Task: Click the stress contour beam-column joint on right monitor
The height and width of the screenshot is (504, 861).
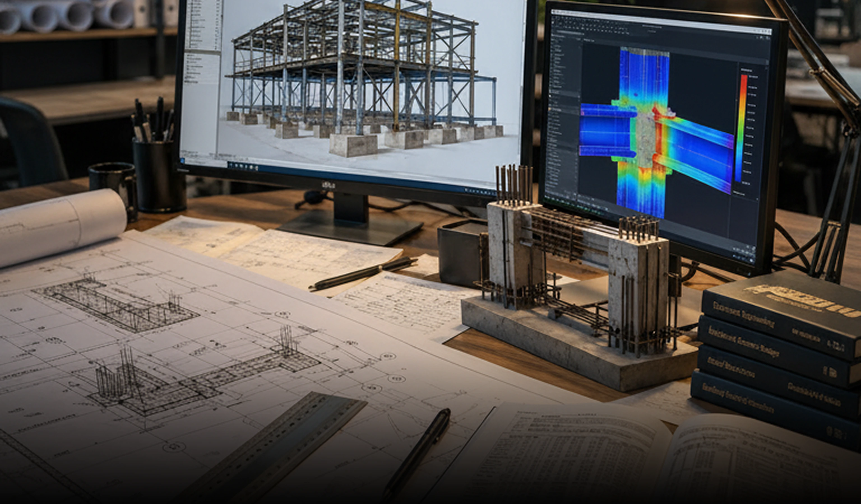Action: click(x=656, y=132)
